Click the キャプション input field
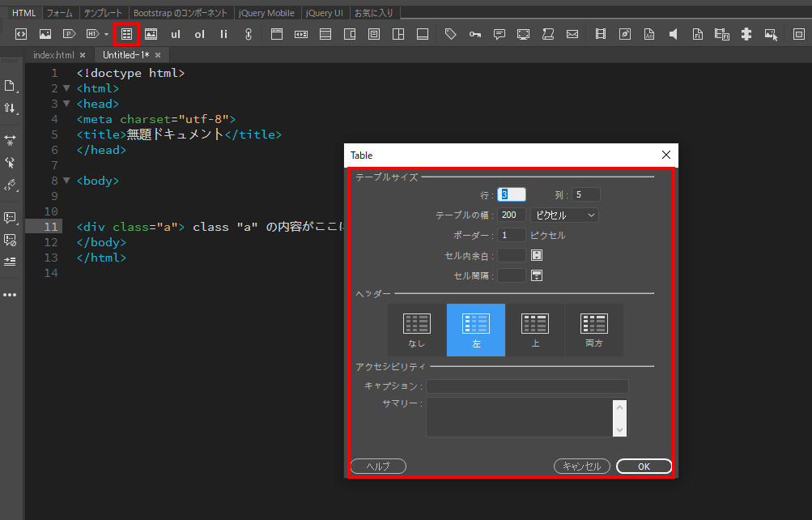The width and height of the screenshot is (812, 520). point(527,386)
